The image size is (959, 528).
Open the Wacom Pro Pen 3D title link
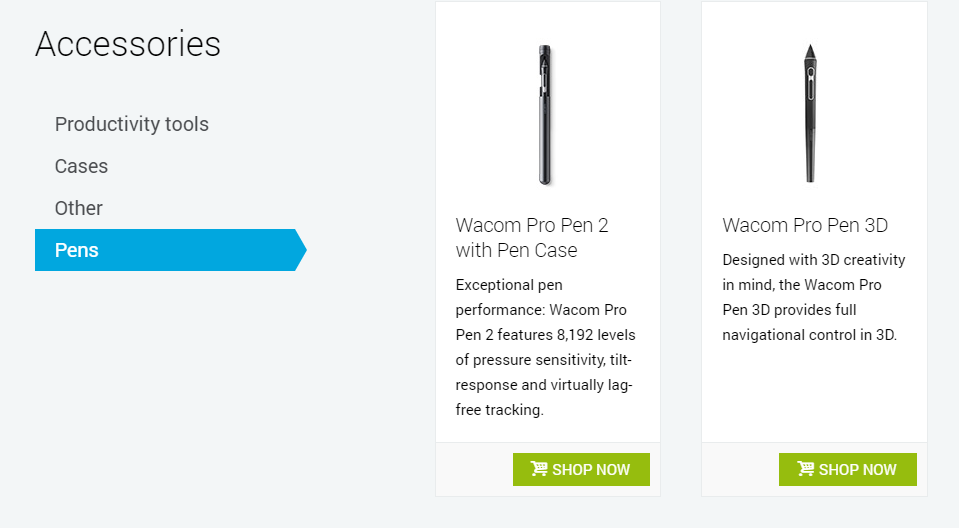click(x=805, y=225)
